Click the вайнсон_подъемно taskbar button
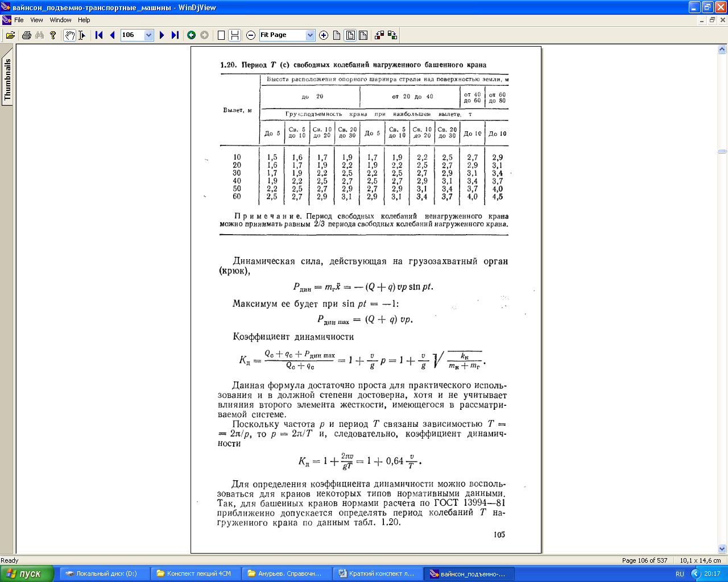Viewport: 728px width, 582px height. coord(469,574)
